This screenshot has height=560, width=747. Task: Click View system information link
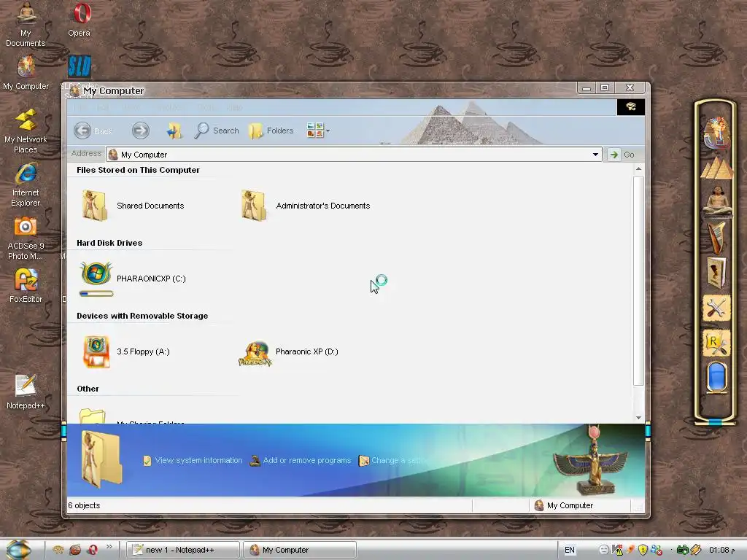click(x=193, y=461)
